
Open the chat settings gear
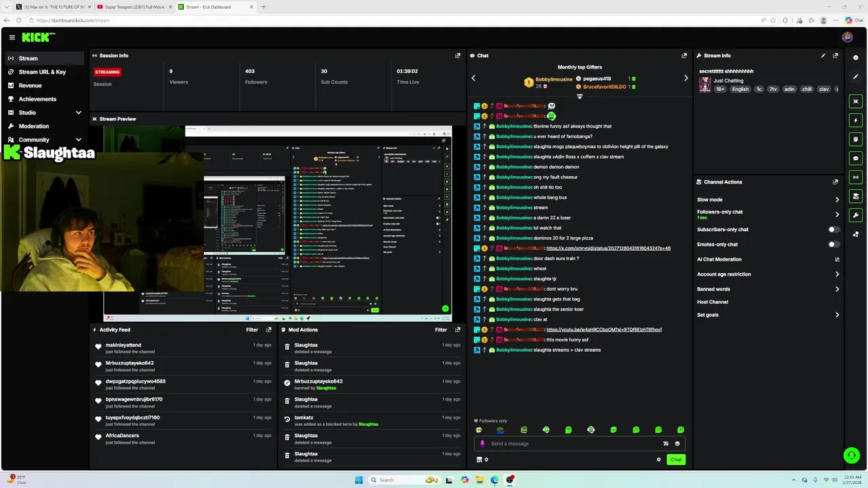[658, 460]
